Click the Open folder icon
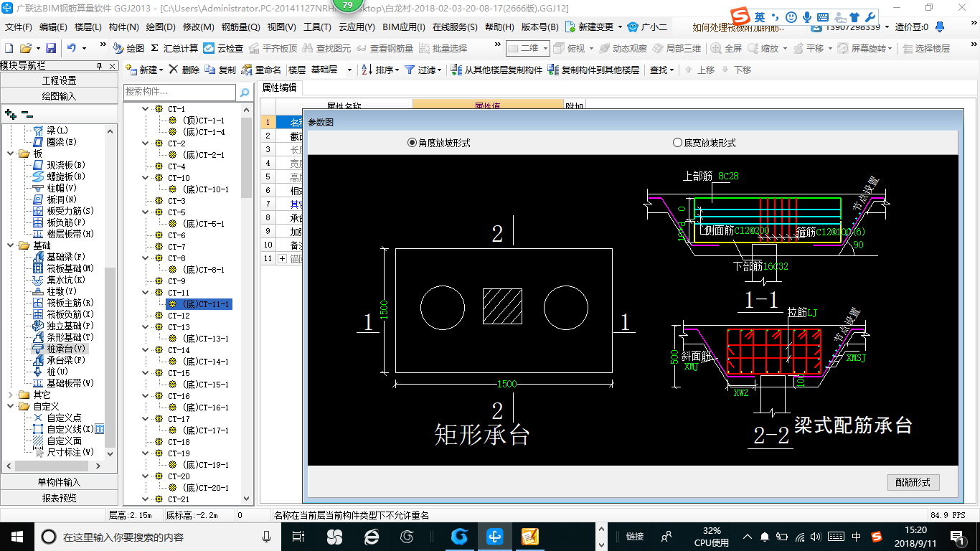980x551 pixels. 25,48
